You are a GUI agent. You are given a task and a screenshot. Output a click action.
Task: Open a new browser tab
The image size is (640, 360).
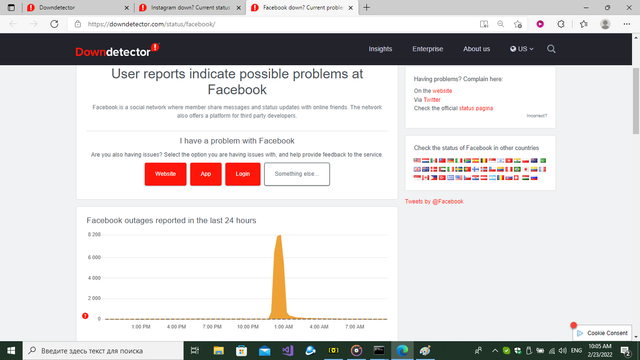pos(367,7)
